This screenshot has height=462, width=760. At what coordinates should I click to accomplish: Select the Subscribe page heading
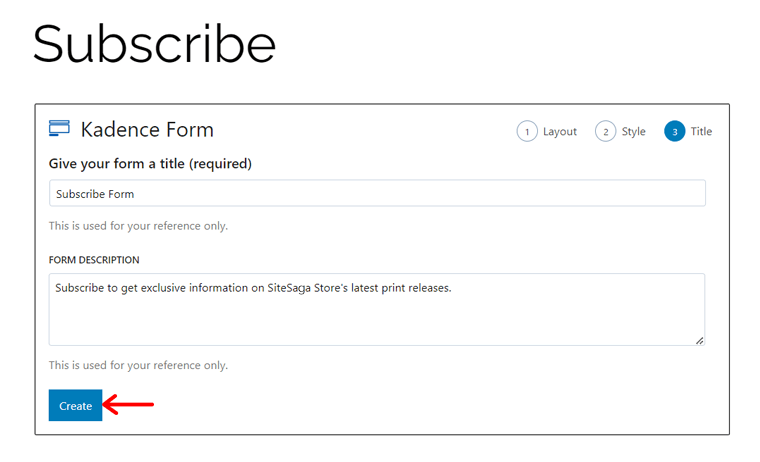(154, 44)
